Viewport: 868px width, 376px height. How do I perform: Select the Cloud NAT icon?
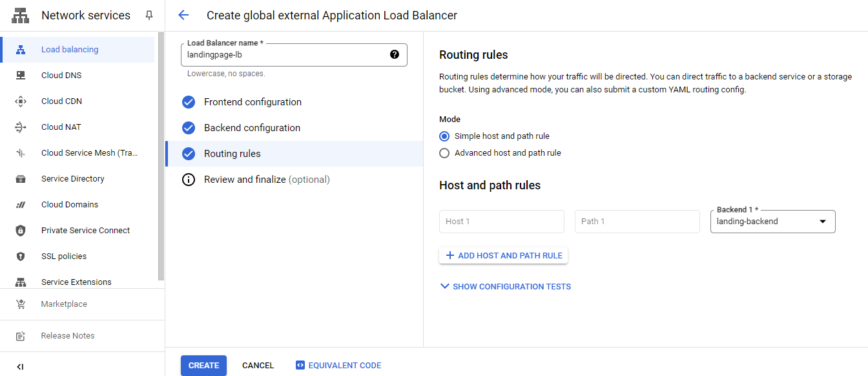(x=20, y=127)
